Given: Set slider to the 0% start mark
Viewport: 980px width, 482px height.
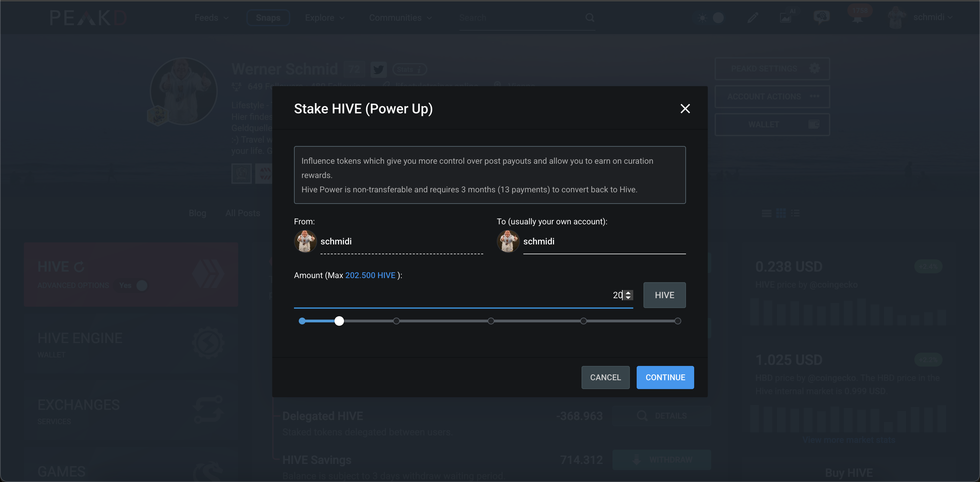Looking at the screenshot, I should click(x=302, y=321).
